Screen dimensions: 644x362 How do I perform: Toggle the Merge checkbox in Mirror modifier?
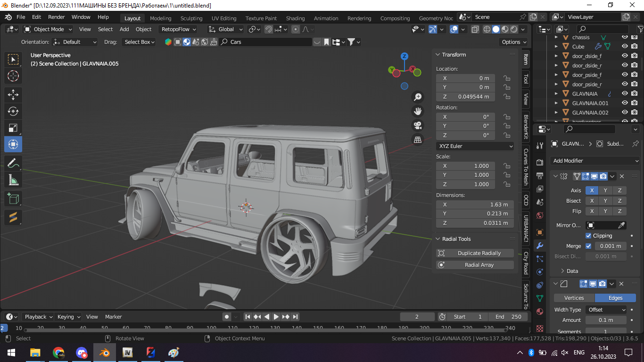pos(588,246)
